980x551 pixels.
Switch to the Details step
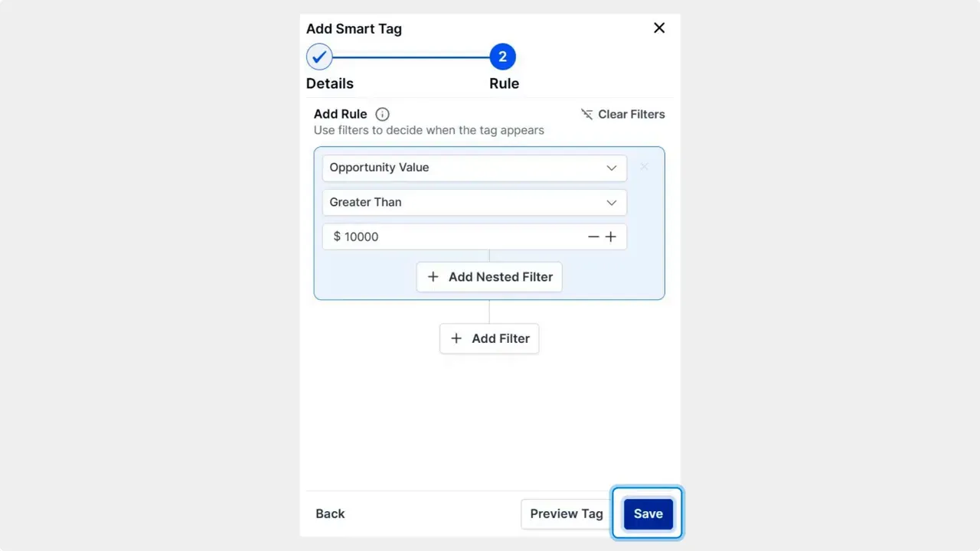(329, 83)
